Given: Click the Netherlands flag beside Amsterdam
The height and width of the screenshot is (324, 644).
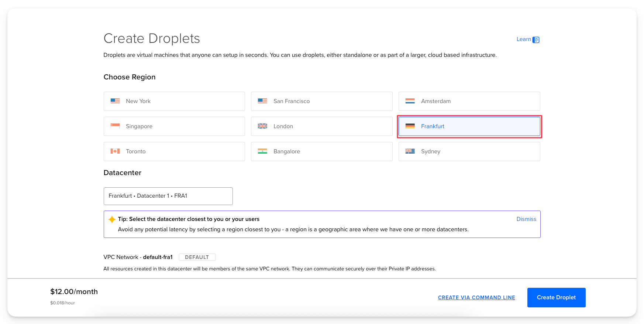Looking at the screenshot, I should [x=410, y=101].
